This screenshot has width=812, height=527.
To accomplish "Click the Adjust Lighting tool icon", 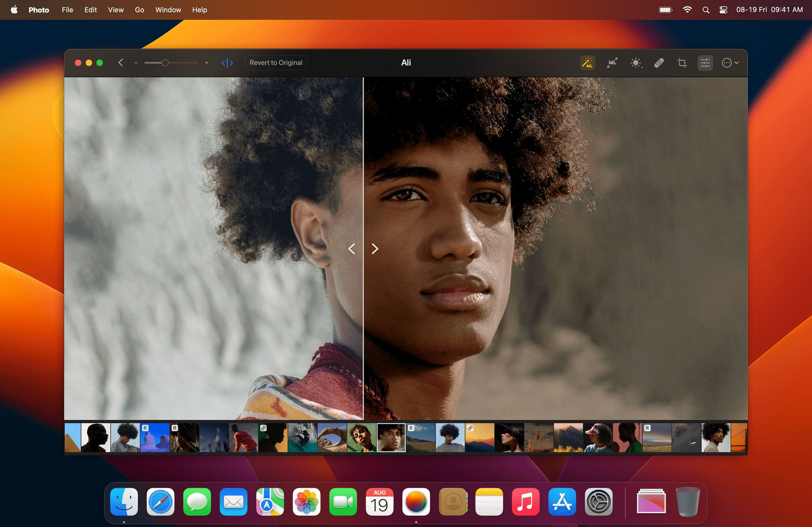I will pyautogui.click(x=636, y=63).
